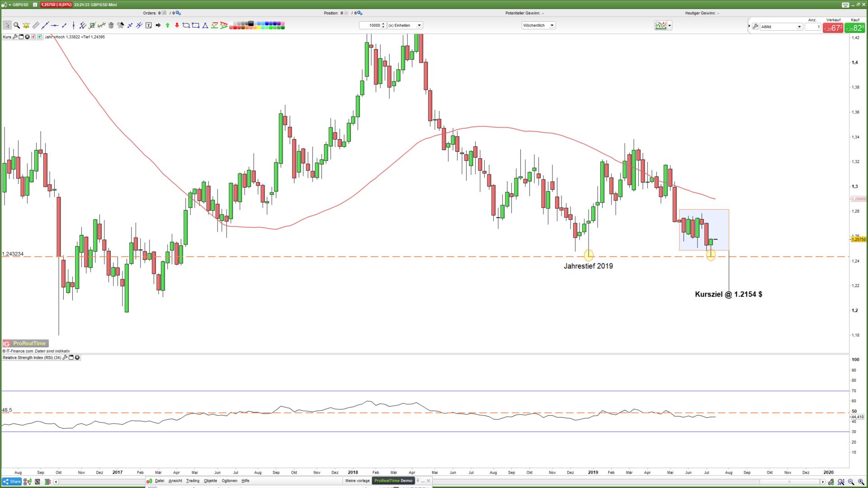
Task: Click the 48,5 RSI level label
Action: pyautogui.click(x=7, y=410)
